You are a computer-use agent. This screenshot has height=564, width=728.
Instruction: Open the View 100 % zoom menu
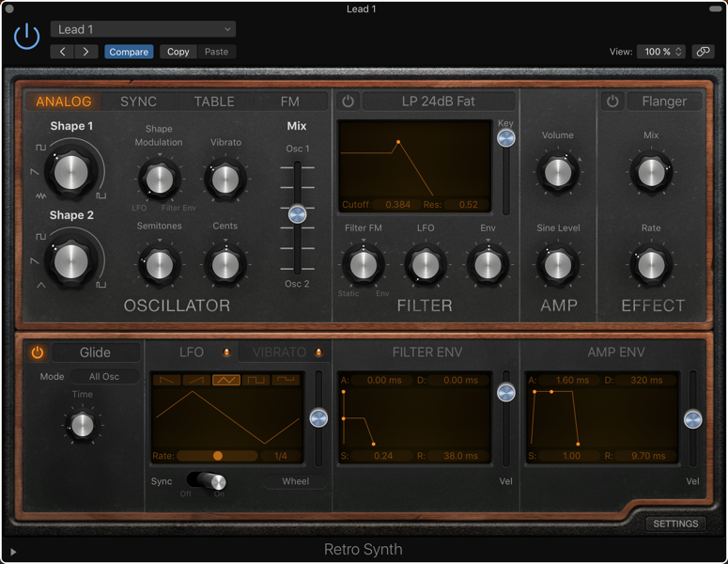[x=661, y=52]
